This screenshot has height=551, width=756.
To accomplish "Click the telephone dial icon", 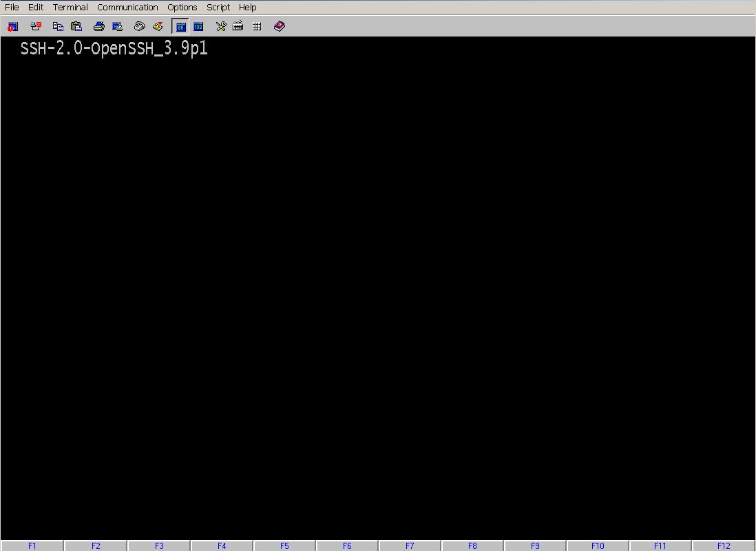I will [x=139, y=27].
